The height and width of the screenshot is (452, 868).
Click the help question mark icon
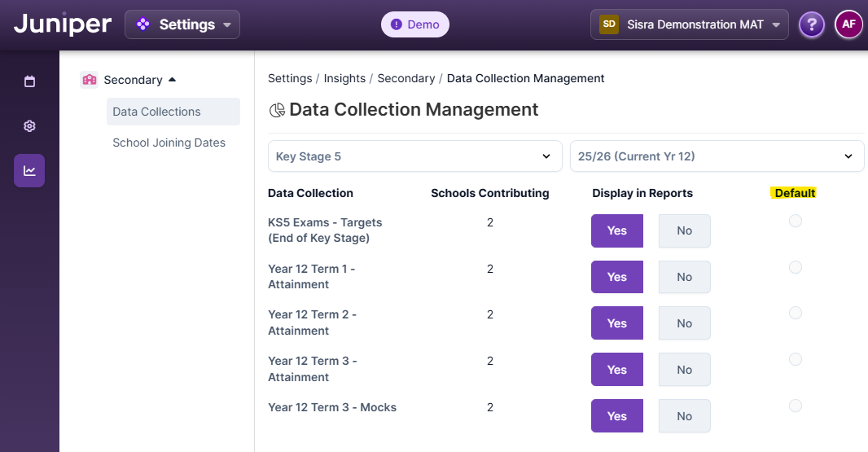tap(811, 24)
